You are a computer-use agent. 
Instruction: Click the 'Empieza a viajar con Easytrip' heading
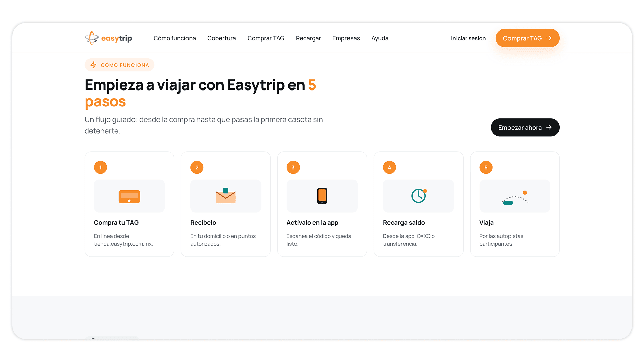200,93
